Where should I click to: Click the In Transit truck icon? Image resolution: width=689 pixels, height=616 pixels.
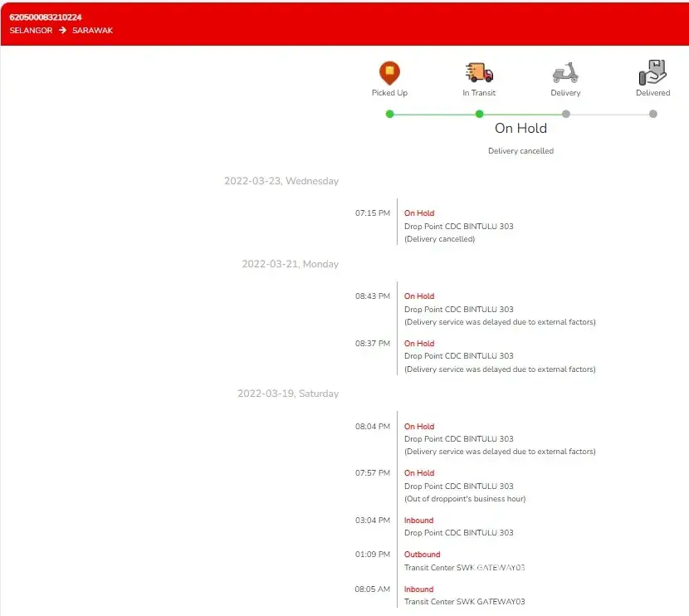[x=479, y=73]
